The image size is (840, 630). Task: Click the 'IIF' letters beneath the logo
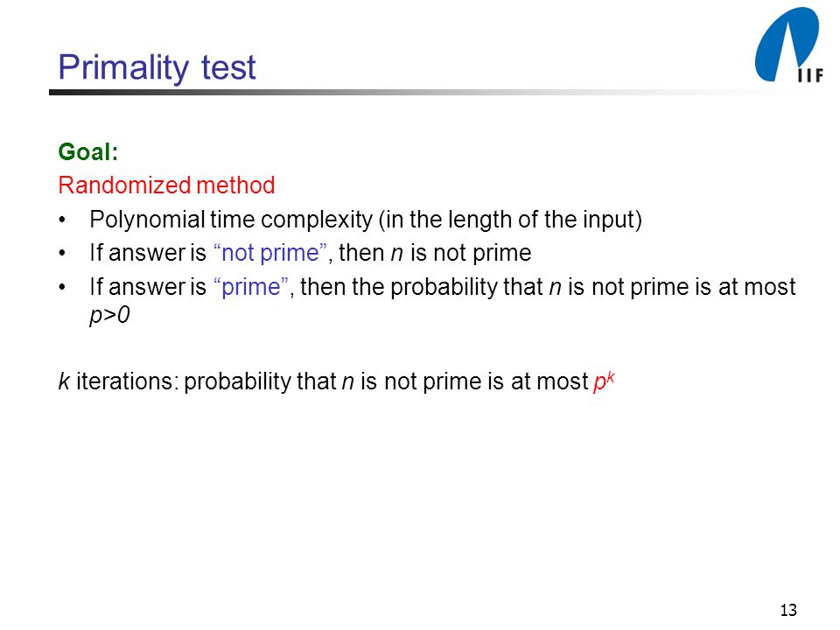[810, 75]
